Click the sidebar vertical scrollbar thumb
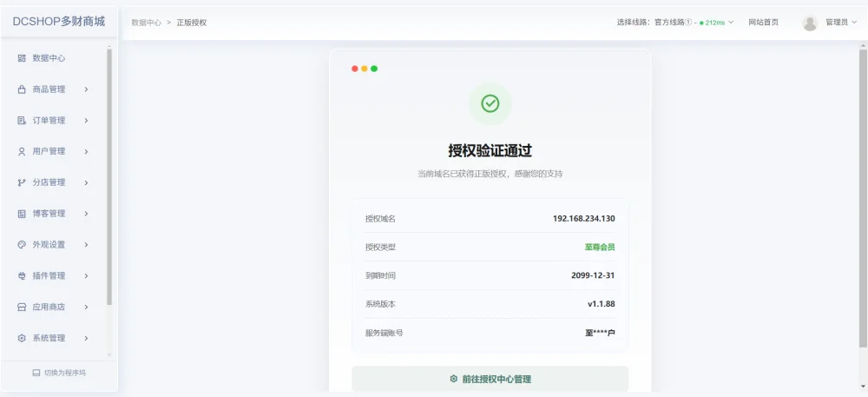This screenshot has width=868, height=397. tap(109, 176)
